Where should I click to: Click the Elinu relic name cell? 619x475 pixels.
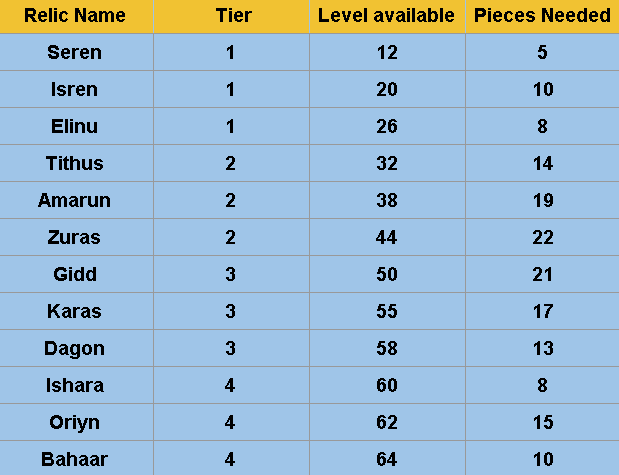coord(75,126)
